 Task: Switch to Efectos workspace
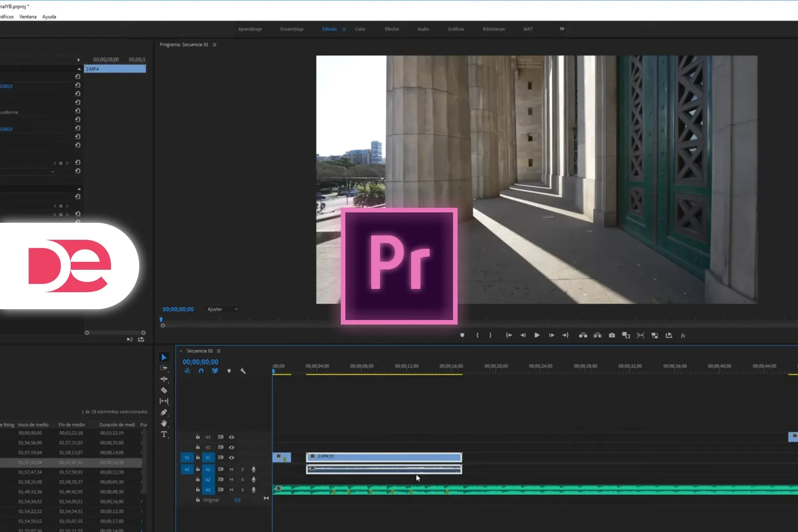point(392,29)
